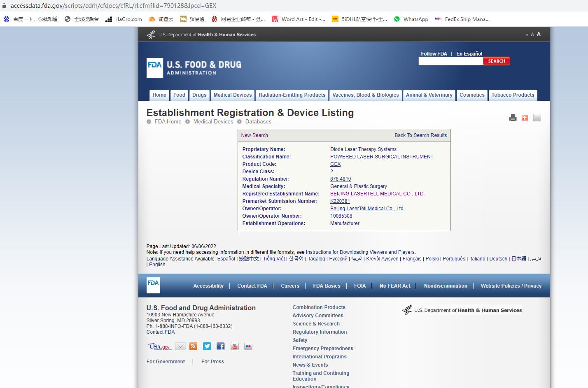Open the 5iDHL bookmark
Screen dimensions: 588x388
pyautogui.click(x=359, y=19)
